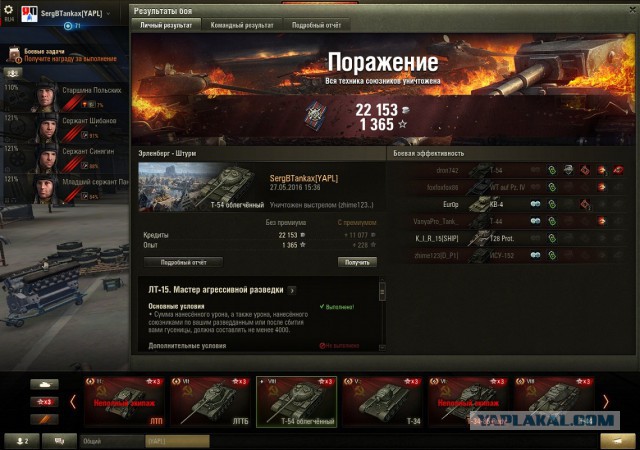Click the Получить premium button
The width and height of the screenshot is (640, 450).
pyautogui.click(x=357, y=262)
